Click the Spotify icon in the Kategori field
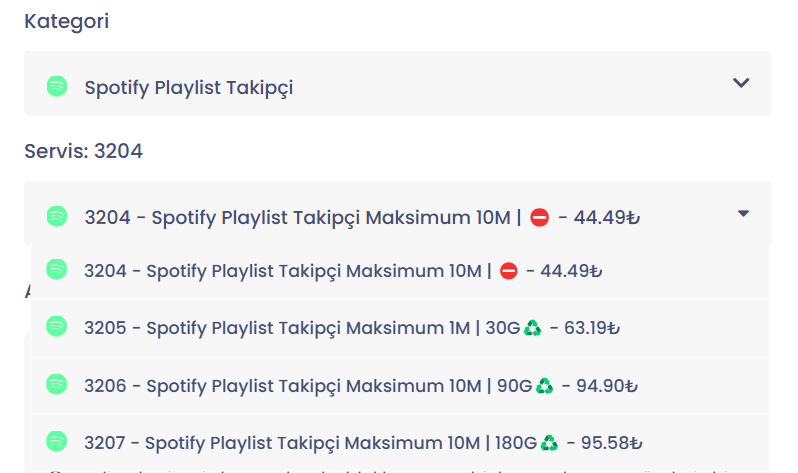The height and width of the screenshot is (473, 798). point(57,87)
